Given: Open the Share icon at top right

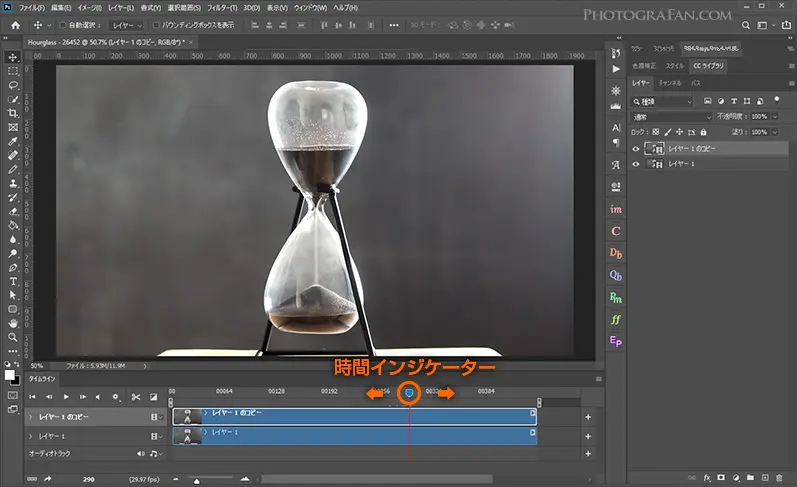Looking at the screenshot, I should click(786, 25).
